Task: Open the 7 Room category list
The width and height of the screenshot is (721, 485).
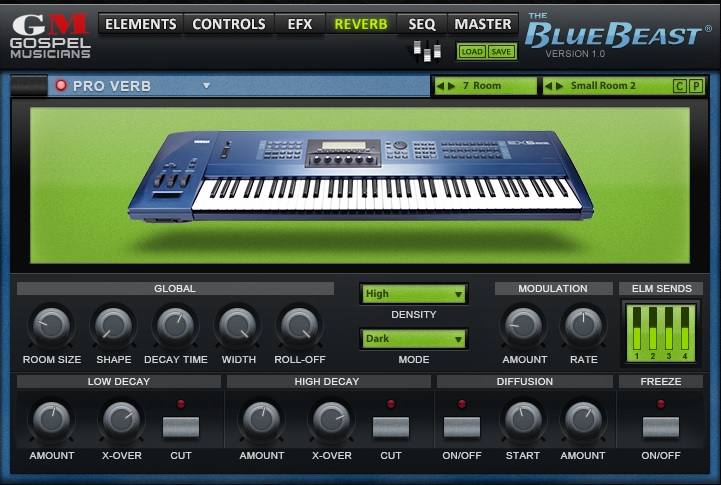Action: click(x=482, y=86)
